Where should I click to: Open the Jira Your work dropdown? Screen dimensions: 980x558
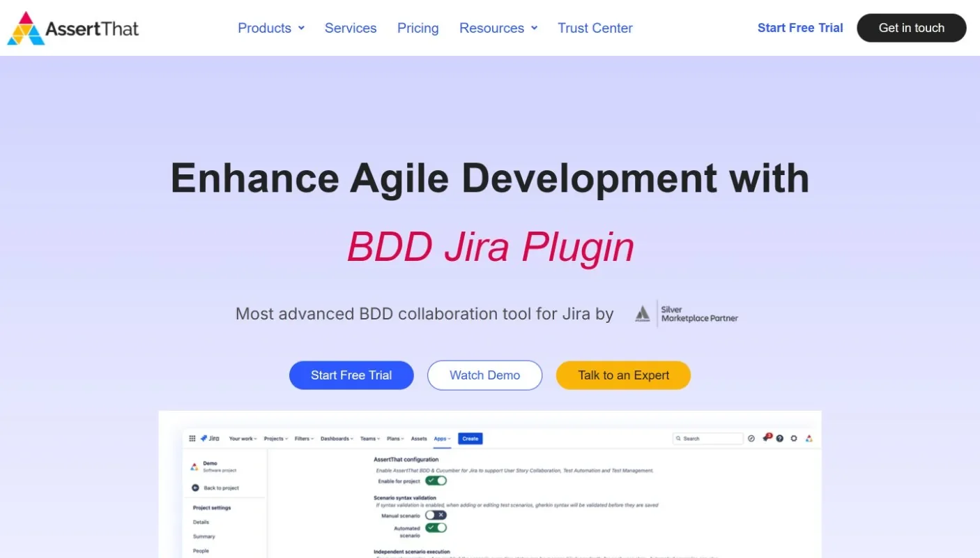[243, 439]
